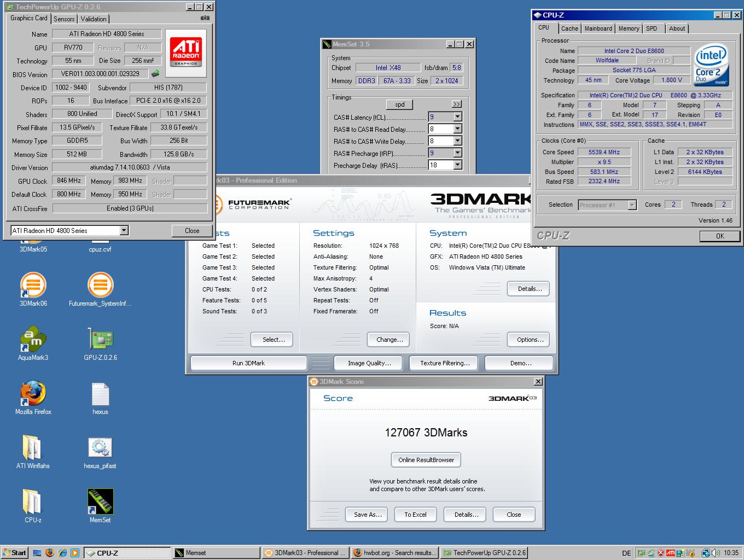Image resolution: width=744 pixels, height=560 pixels.
Task: Open CPU-Z Processor #1 selection dropdown
Action: tap(632, 205)
